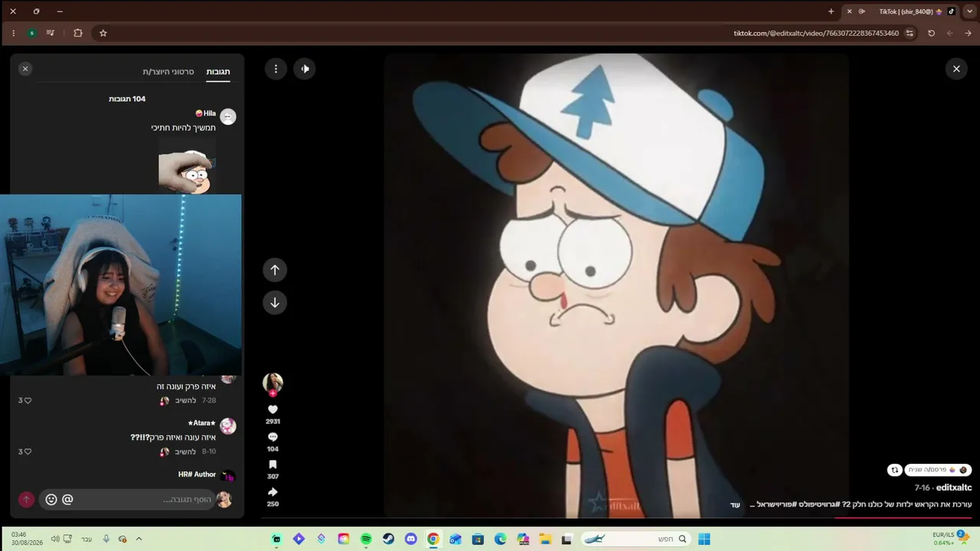This screenshot has height=551, width=980.
Task: Open the emoji picker in the comment box
Action: pyautogui.click(x=51, y=500)
